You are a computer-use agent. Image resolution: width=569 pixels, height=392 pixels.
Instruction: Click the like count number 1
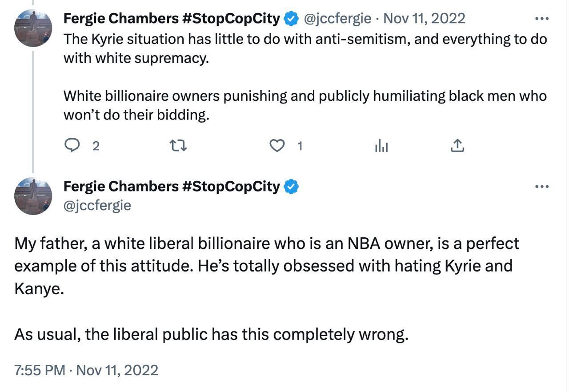[x=300, y=146]
